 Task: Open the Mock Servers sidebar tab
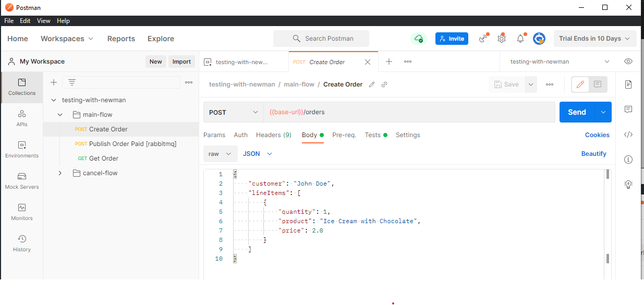22,180
